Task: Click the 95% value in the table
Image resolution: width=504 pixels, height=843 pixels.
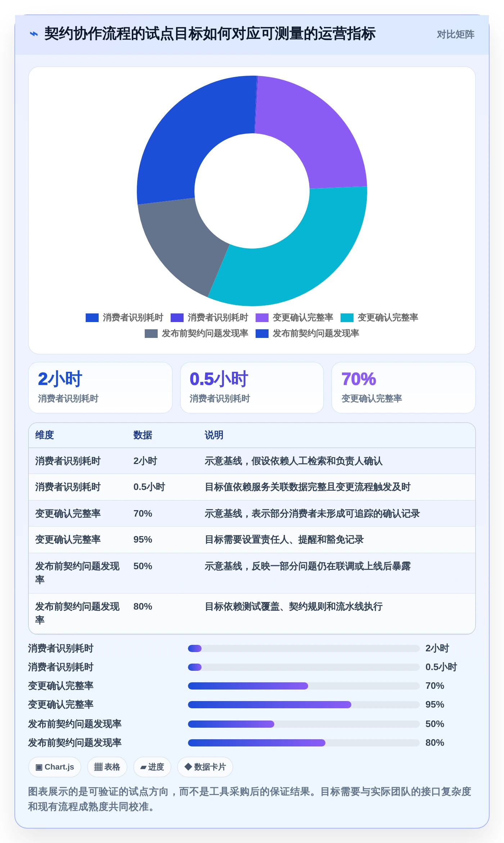Action: click(143, 539)
